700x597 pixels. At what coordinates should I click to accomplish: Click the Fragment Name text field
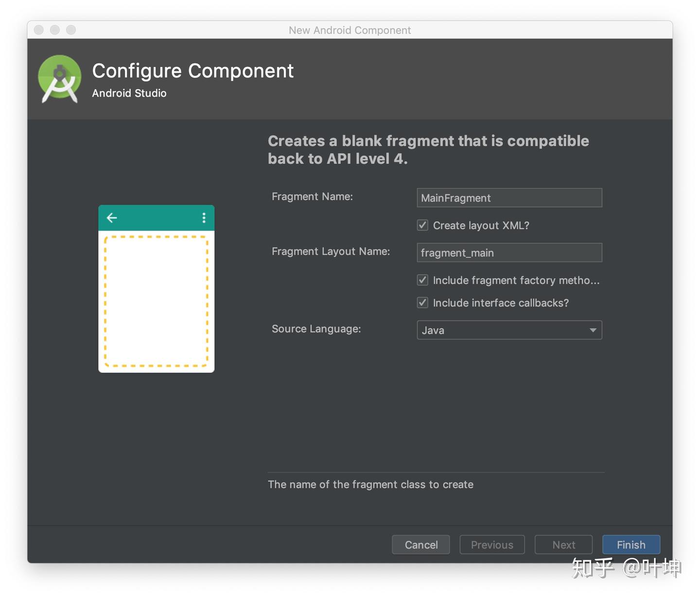point(509,198)
